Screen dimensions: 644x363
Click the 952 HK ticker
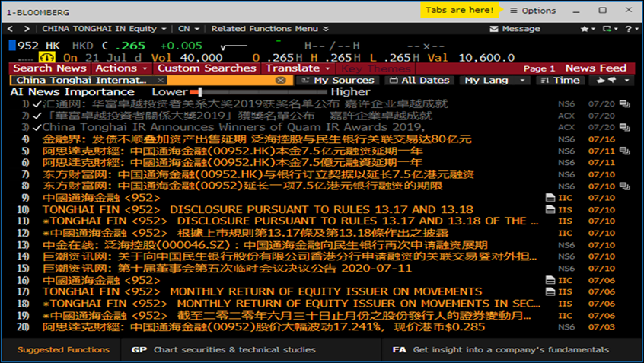39,46
